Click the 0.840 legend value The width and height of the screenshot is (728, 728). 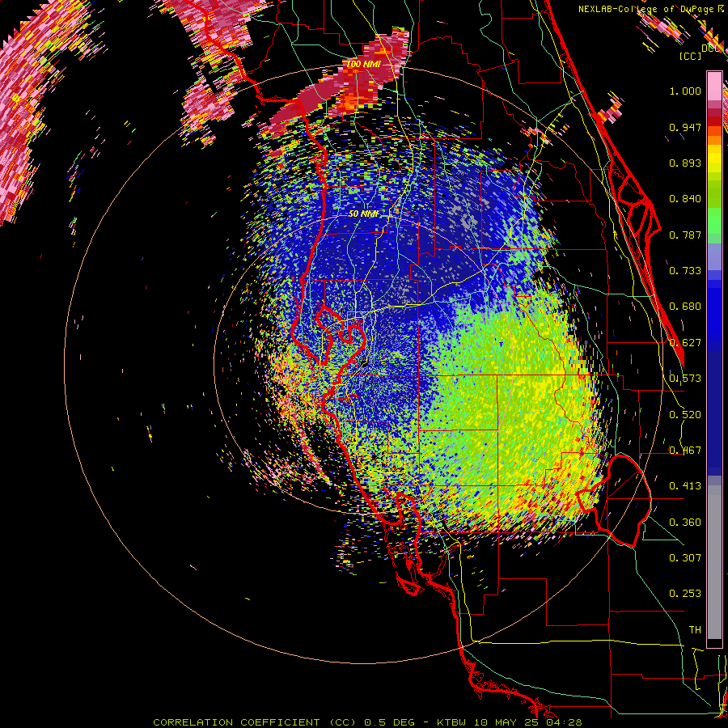(685, 199)
